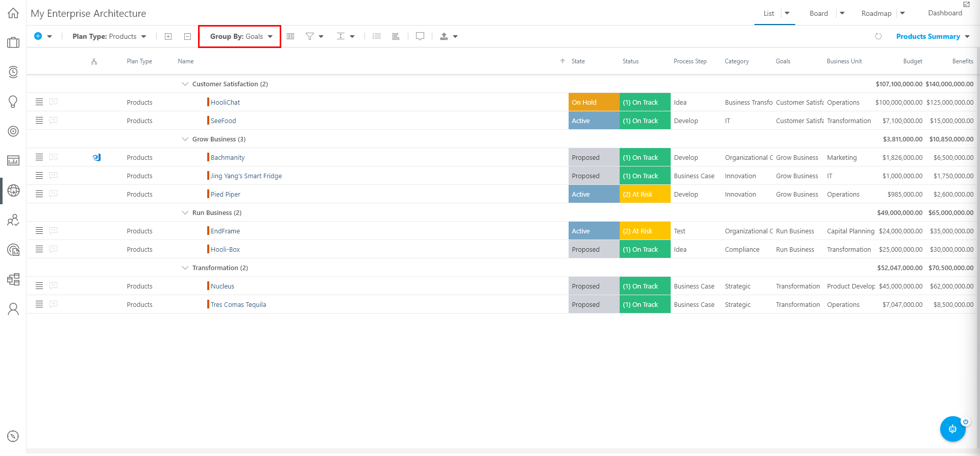Click the On Hold state cell for HooliChat
The height and width of the screenshot is (456, 980).
[594, 102]
